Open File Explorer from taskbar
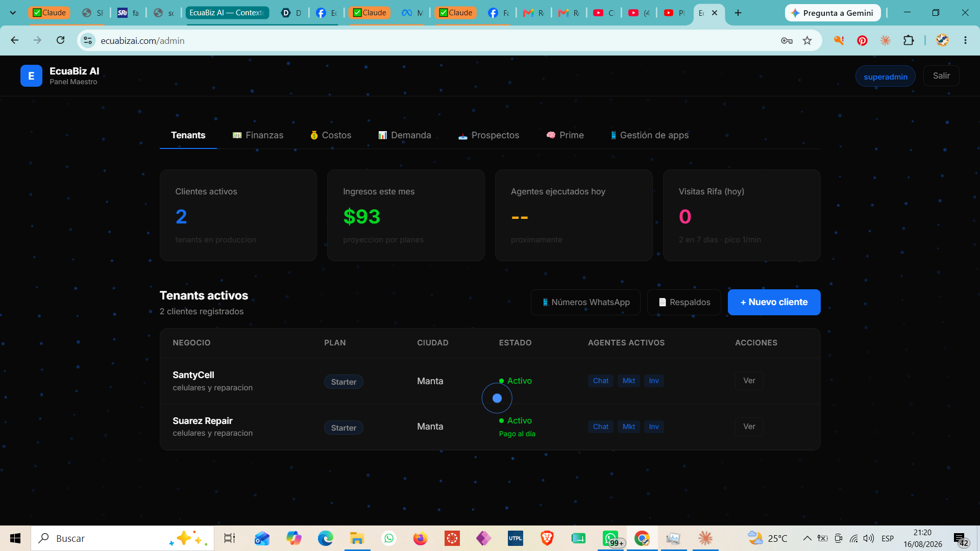This screenshot has height=551, width=980. click(357, 538)
